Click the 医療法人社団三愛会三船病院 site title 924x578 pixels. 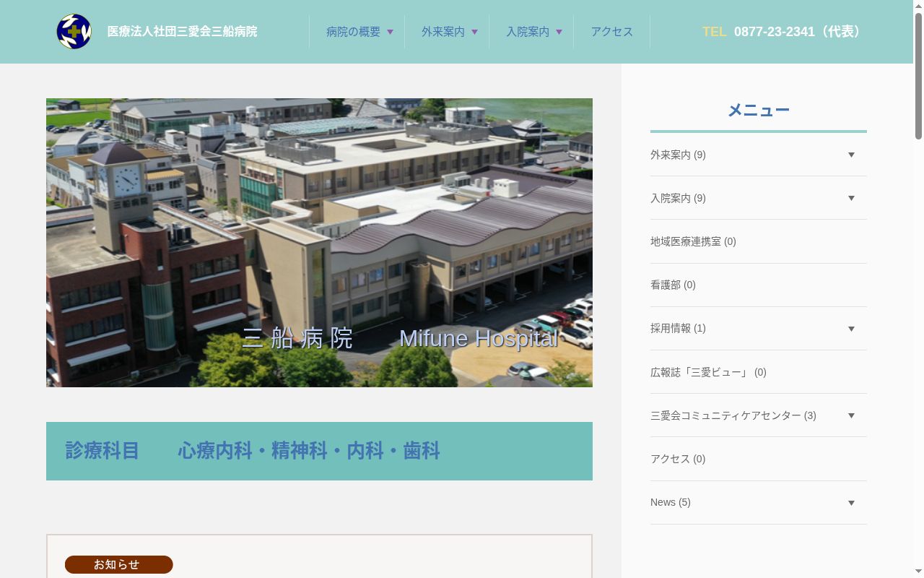(182, 32)
